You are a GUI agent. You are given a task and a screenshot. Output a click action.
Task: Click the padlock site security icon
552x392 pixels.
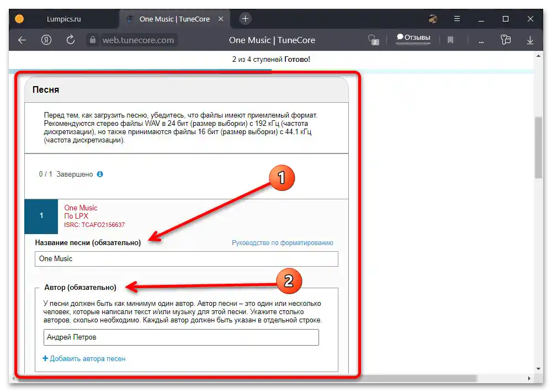92,40
